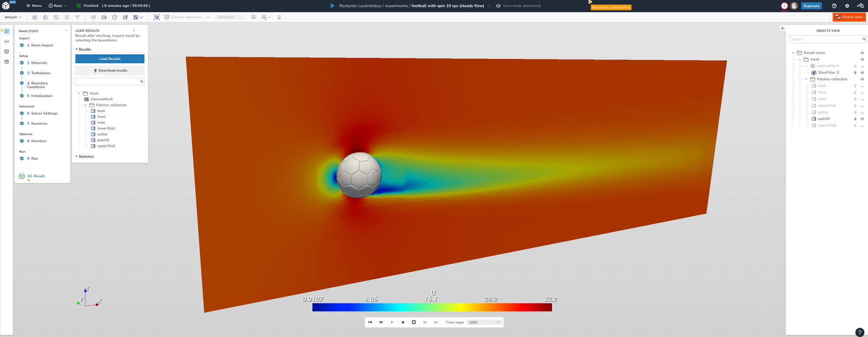Click the pink user avatar in the header

784,6
